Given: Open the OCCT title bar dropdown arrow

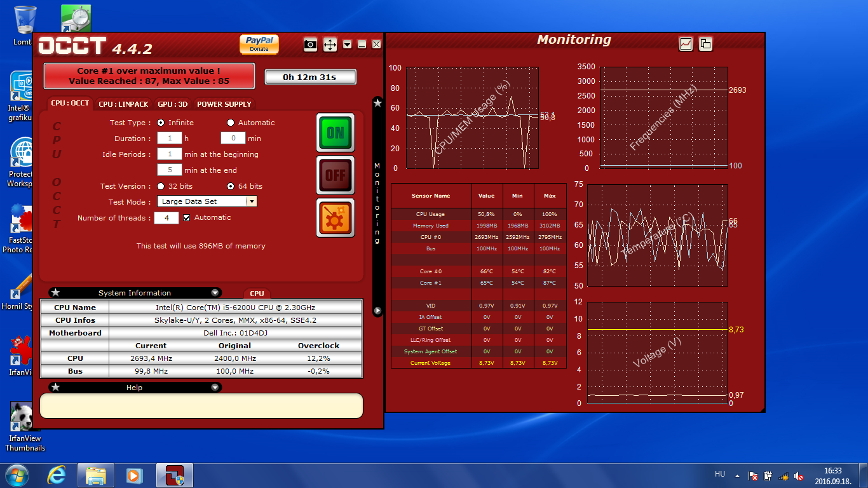Looking at the screenshot, I should 348,44.
